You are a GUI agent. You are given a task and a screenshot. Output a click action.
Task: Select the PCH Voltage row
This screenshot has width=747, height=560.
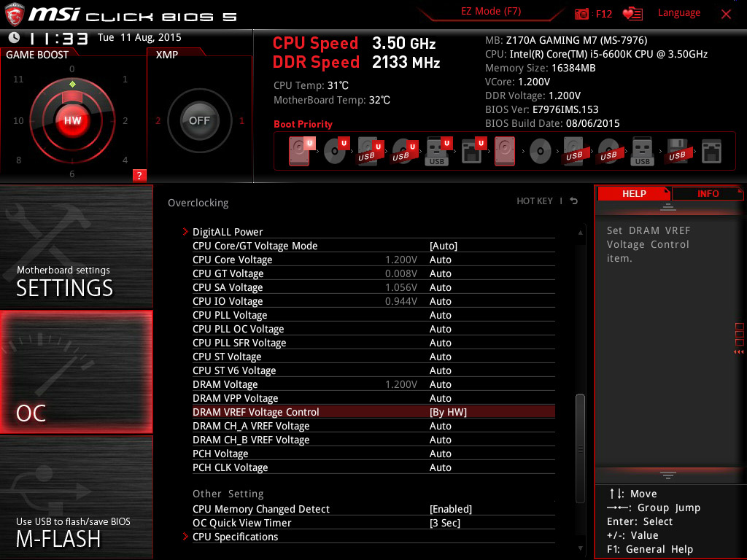tap(373, 454)
